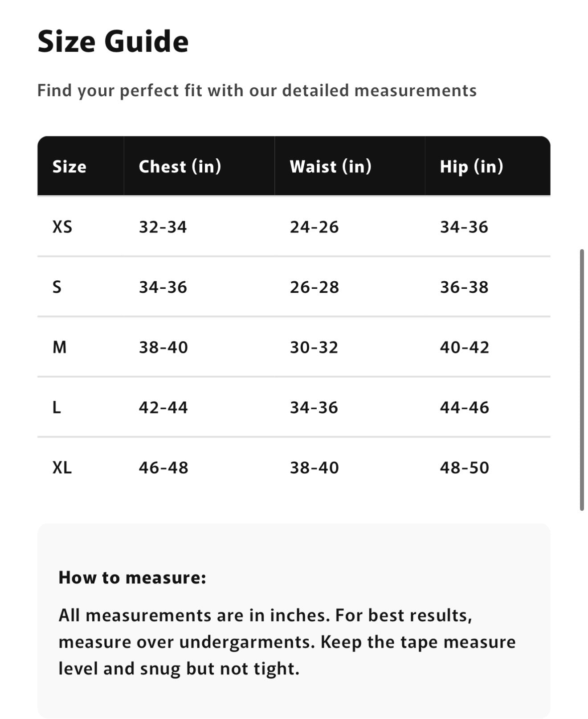Screen dimensions: 588x719
Task: Click the M hip value 40-42
Action: [x=464, y=347]
